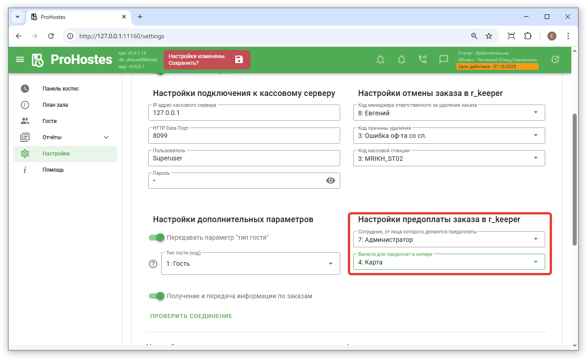Viewport: 588px width, 364px height.
Task: Click the page vertical scrollbar
Action: pyautogui.click(x=574, y=180)
